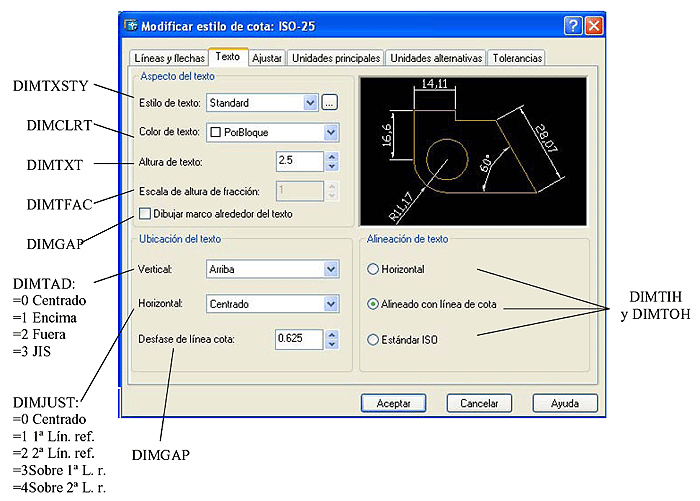Open the Líneas y flechas tab
The width and height of the screenshot is (700, 501).
coord(169,58)
